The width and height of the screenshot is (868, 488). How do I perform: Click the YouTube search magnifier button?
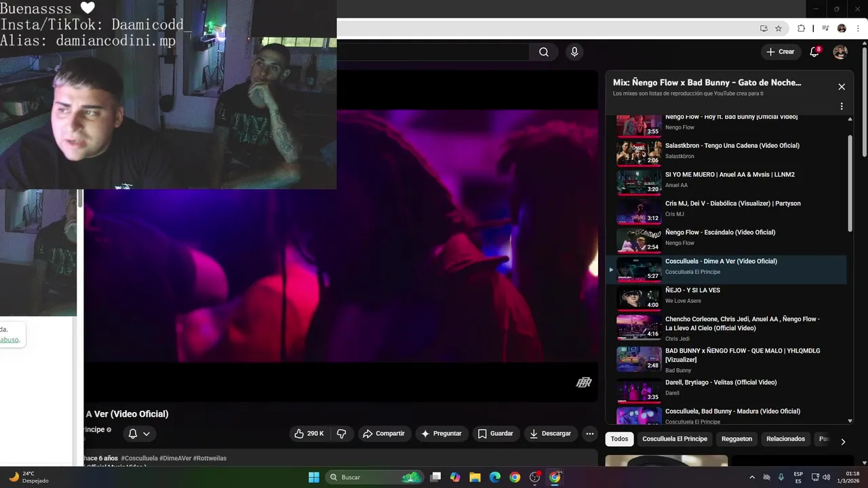544,52
